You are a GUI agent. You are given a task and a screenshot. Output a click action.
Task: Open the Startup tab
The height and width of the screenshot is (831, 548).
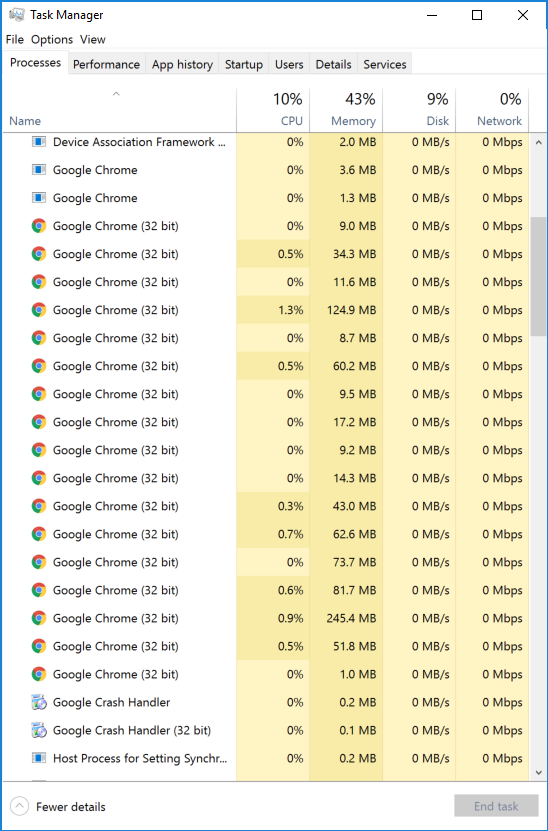click(243, 64)
